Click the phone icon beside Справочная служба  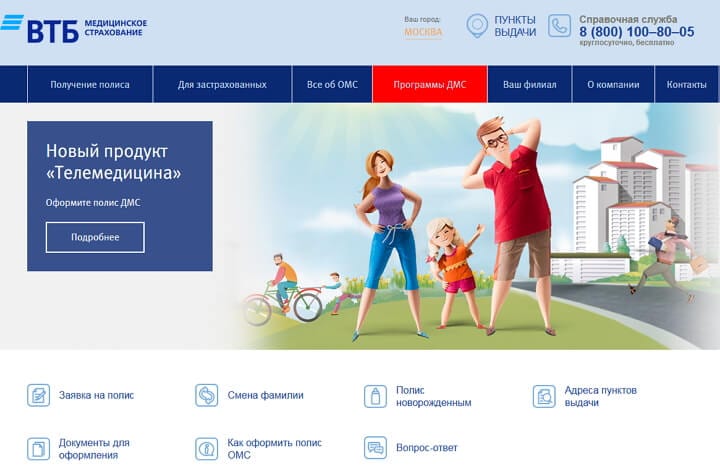click(x=559, y=26)
